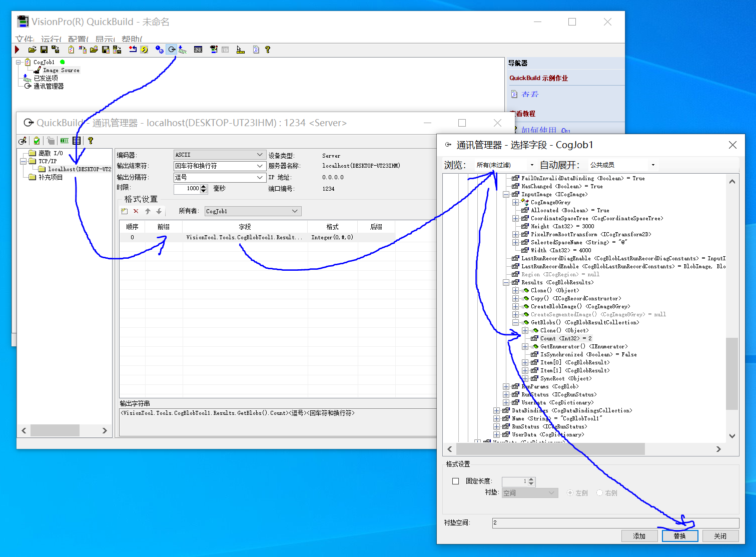This screenshot has height=557, width=756.
Task: Click the posted items conveyor toolbar icon
Action: 183,50
